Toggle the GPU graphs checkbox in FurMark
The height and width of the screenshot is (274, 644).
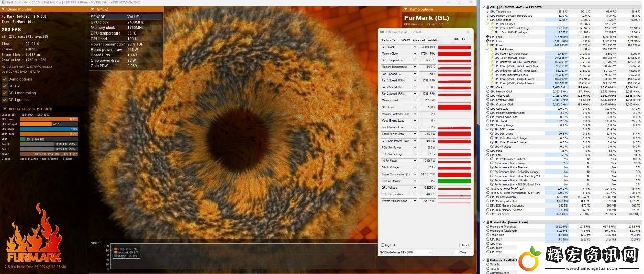pyautogui.click(x=5, y=100)
